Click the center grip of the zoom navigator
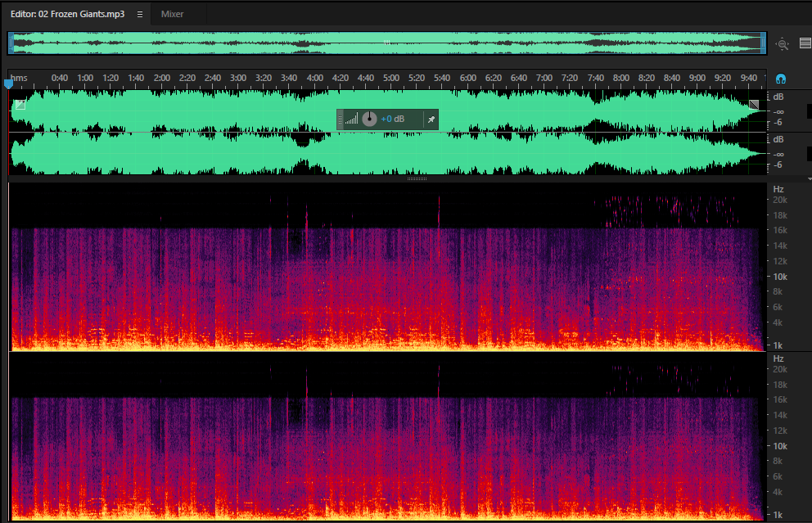 coord(387,43)
